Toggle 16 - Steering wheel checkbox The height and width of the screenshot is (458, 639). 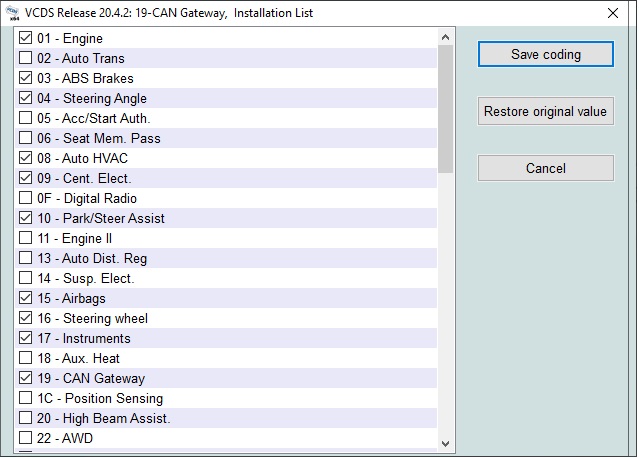pos(25,318)
